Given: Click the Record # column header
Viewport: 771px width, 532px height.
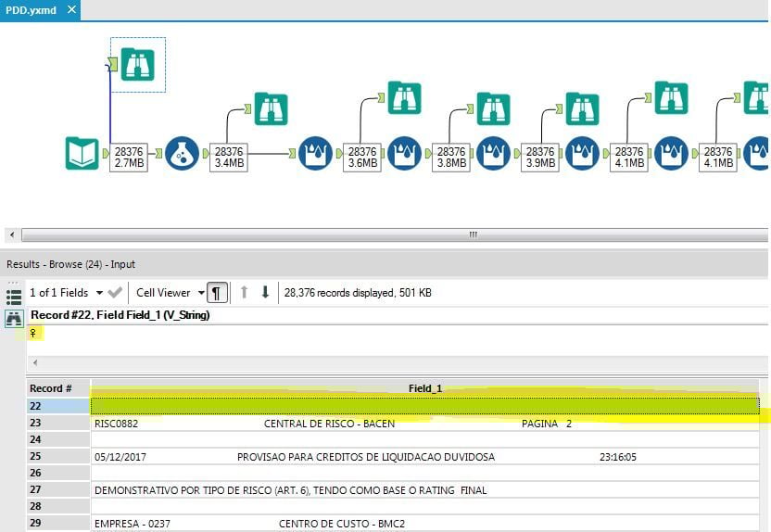Looking at the screenshot, I should pyautogui.click(x=58, y=388).
